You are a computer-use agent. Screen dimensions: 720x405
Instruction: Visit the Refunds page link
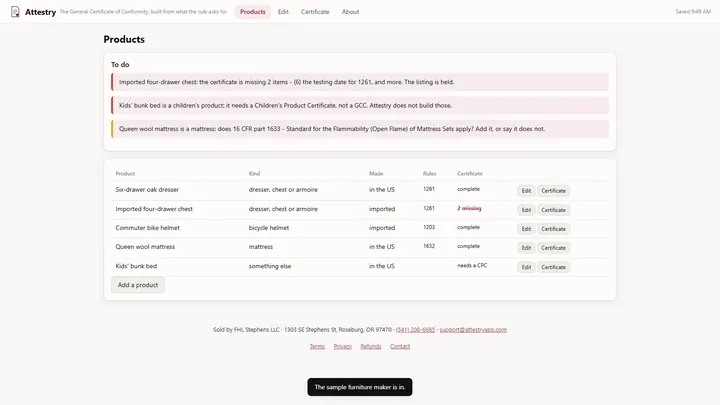tap(371, 346)
